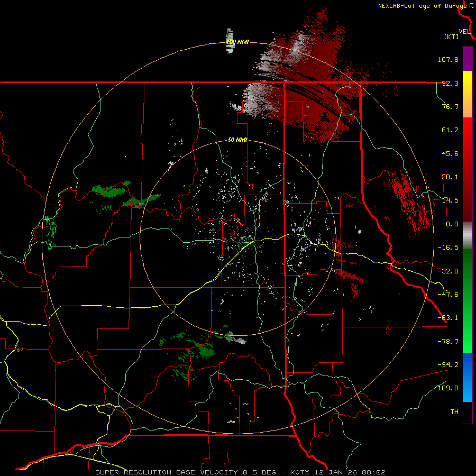Screen dimensions: 476x476
Task: Select the -47.6 scale value
Action: click(448, 295)
